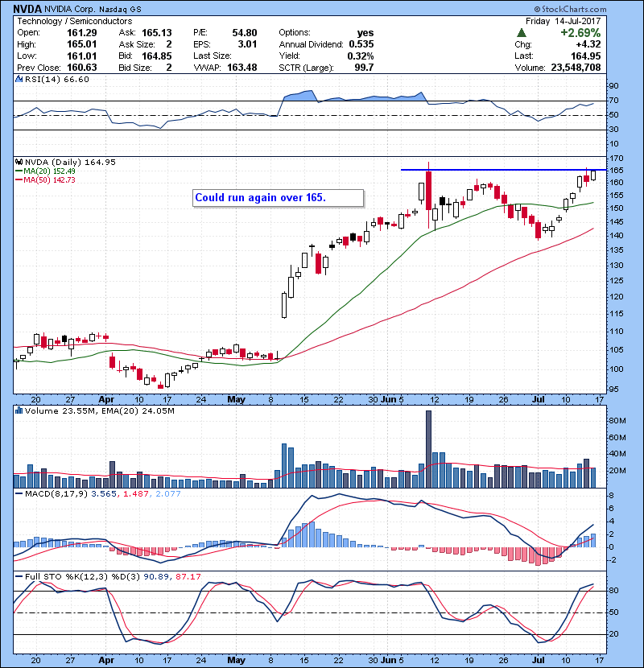Click the MA(20) 152.49 legend entry
Screen dimensions: 644x668
tap(45, 171)
